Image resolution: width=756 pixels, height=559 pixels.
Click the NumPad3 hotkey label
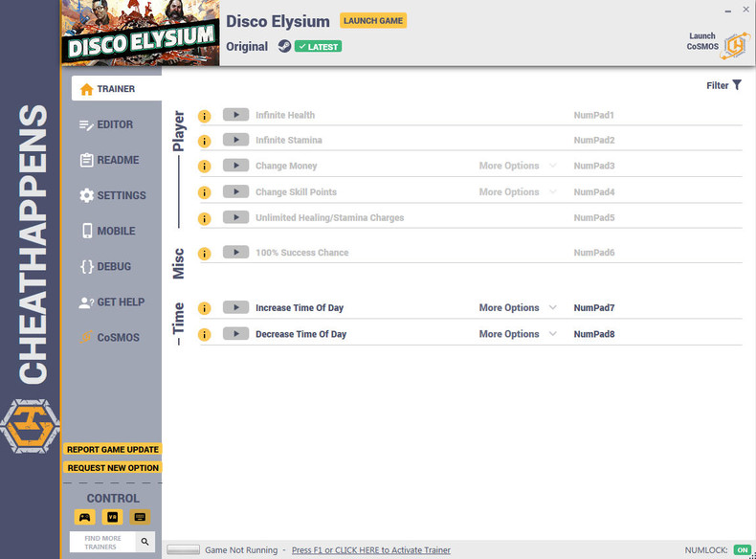click(x=594, y=166)
